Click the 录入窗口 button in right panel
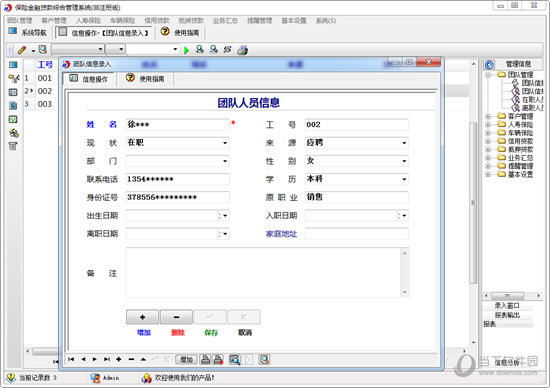This screenshot has width=550, height=388. [x=507, y=306]
